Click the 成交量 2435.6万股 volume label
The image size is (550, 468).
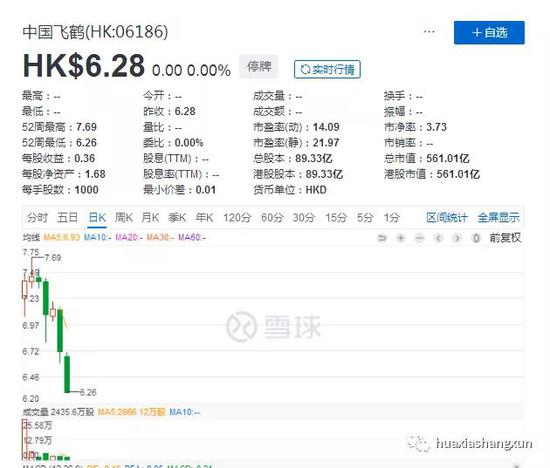pyautogui.click(x=58, y=412)
